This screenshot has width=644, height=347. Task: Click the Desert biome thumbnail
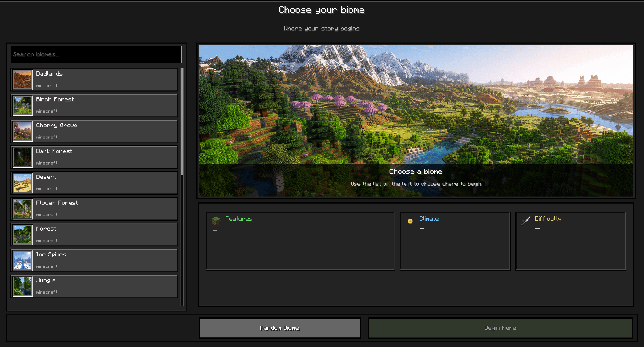(x=23, y=183)
